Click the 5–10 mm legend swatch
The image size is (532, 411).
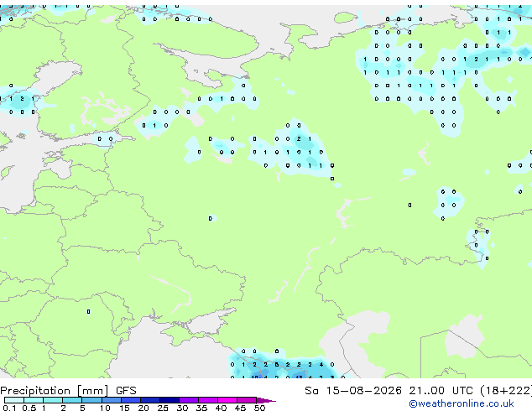[x=91, y=400]
